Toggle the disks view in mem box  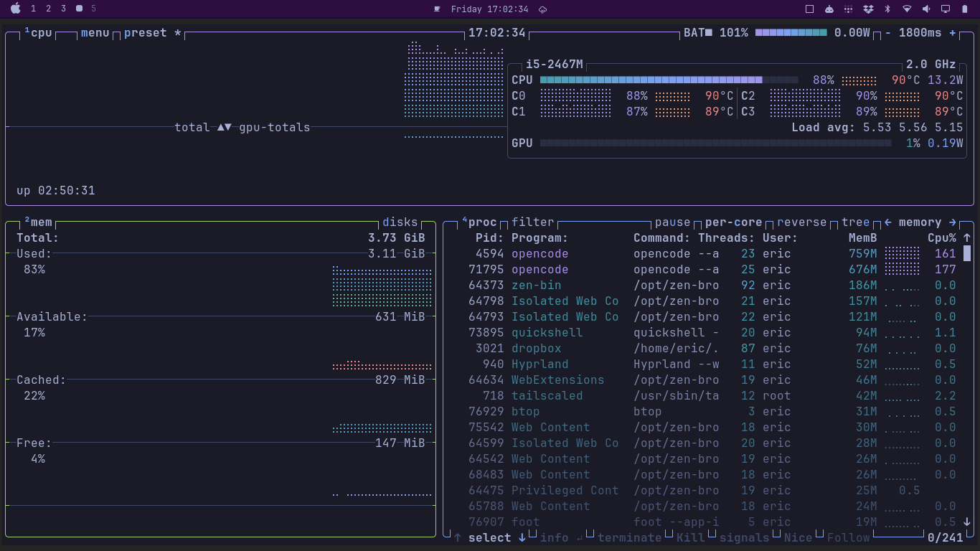click(400, 222)
